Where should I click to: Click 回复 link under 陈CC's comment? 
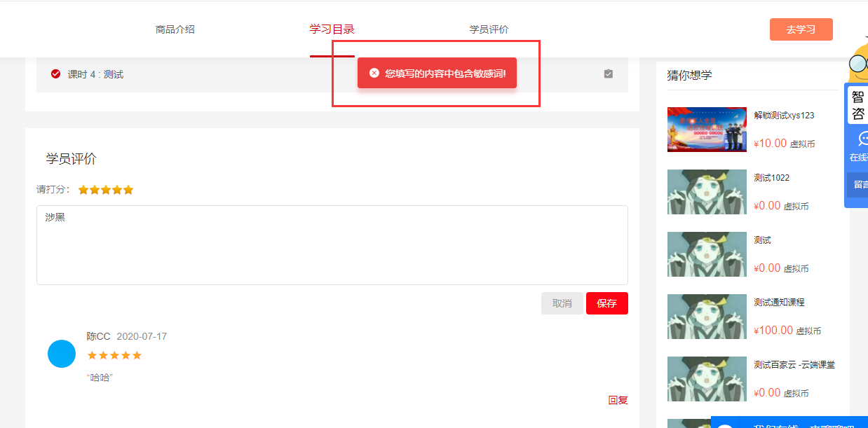pos(618,400)
